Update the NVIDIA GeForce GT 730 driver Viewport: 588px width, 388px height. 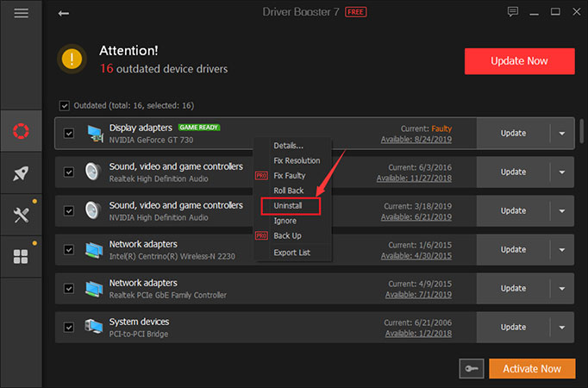pyautogui.click(x=513, y=134)
